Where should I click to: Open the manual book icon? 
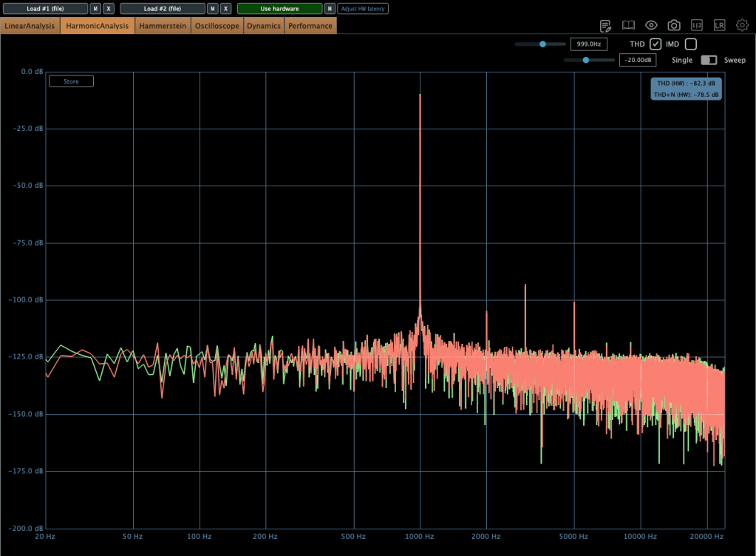coord(629,26)
